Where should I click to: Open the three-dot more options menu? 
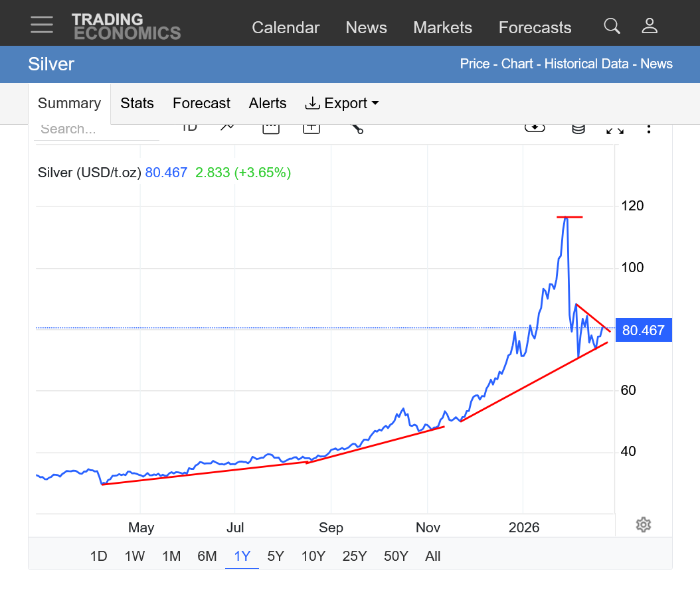click(x=649, y=128)
